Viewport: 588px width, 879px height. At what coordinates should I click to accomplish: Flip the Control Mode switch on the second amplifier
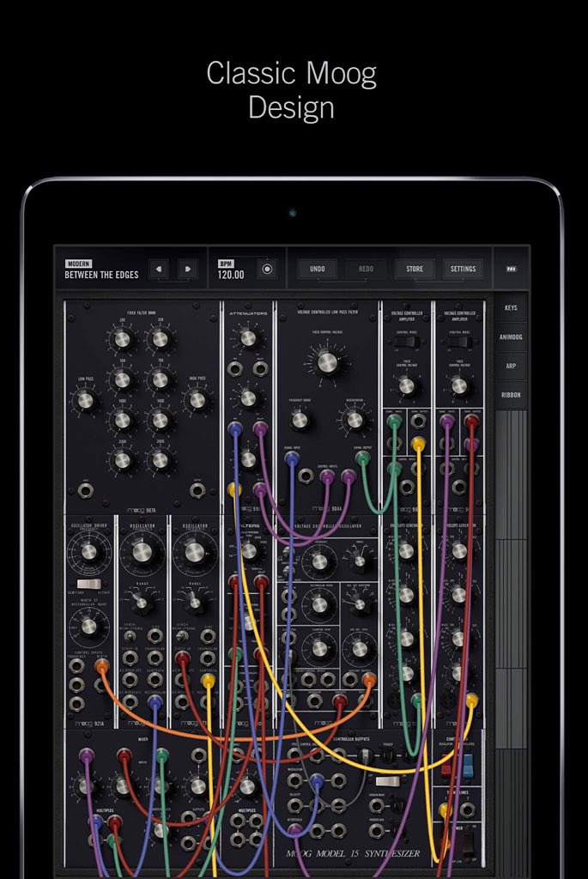click(x=458, y=342)
